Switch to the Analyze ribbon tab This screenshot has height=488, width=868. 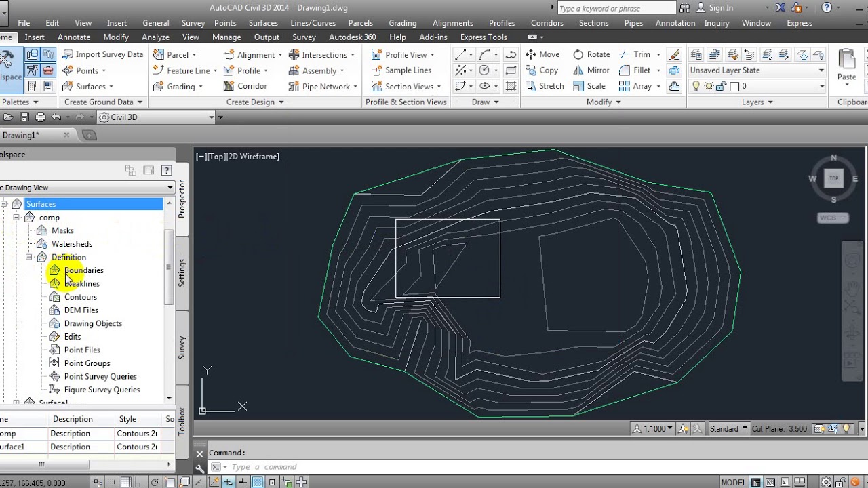coord(155,37)
